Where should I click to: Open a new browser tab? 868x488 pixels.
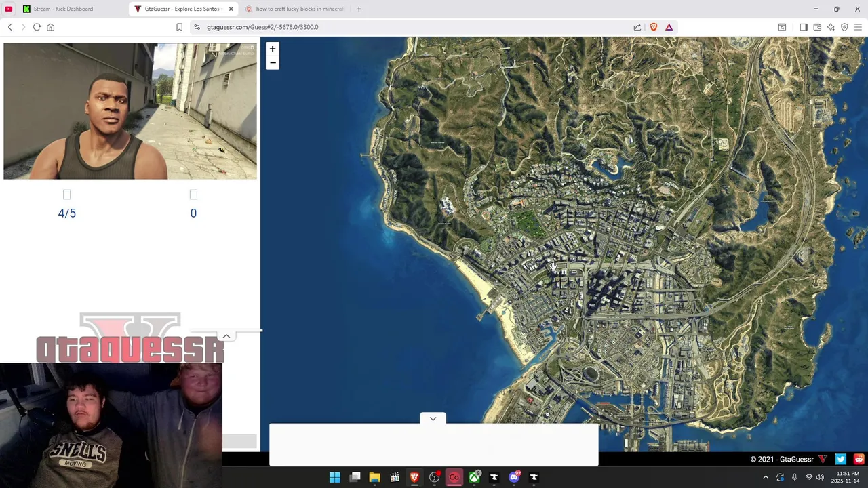coord(359,9)
